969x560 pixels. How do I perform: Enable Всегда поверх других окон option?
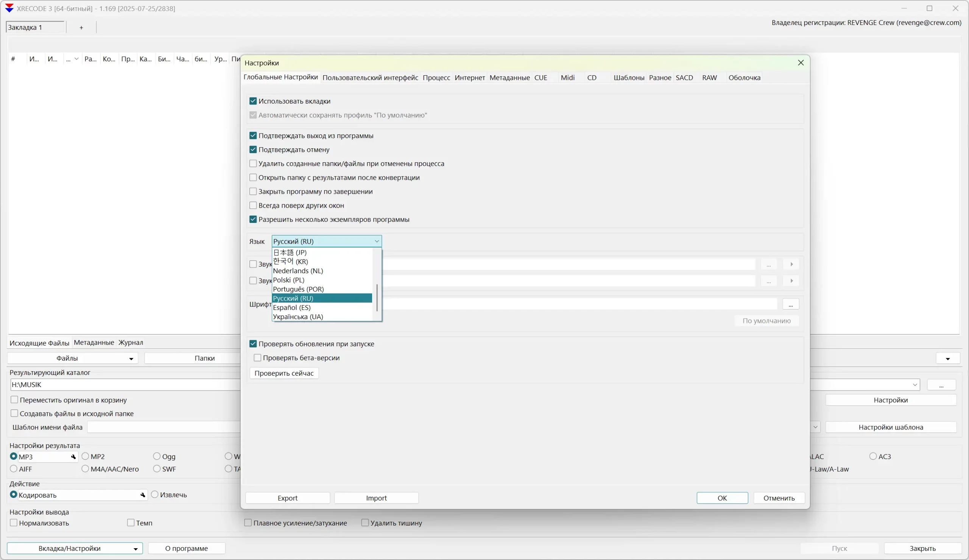(253, 205)
